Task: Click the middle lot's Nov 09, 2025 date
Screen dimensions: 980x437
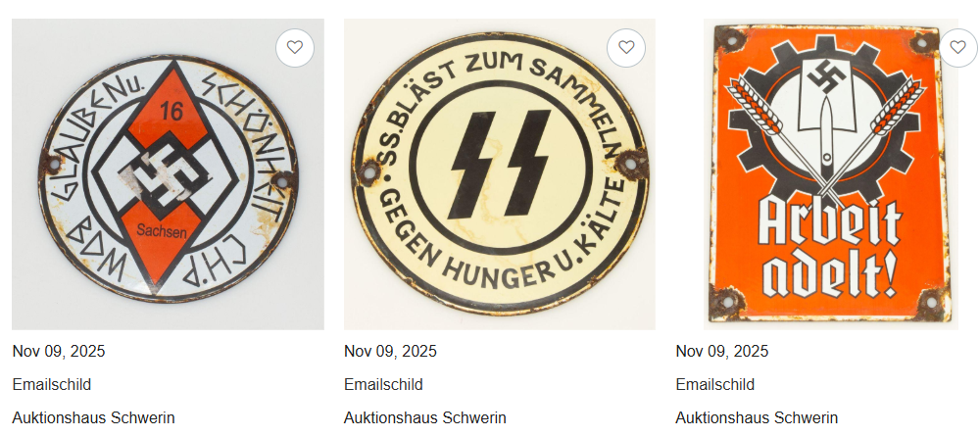Action: point(390,352)
